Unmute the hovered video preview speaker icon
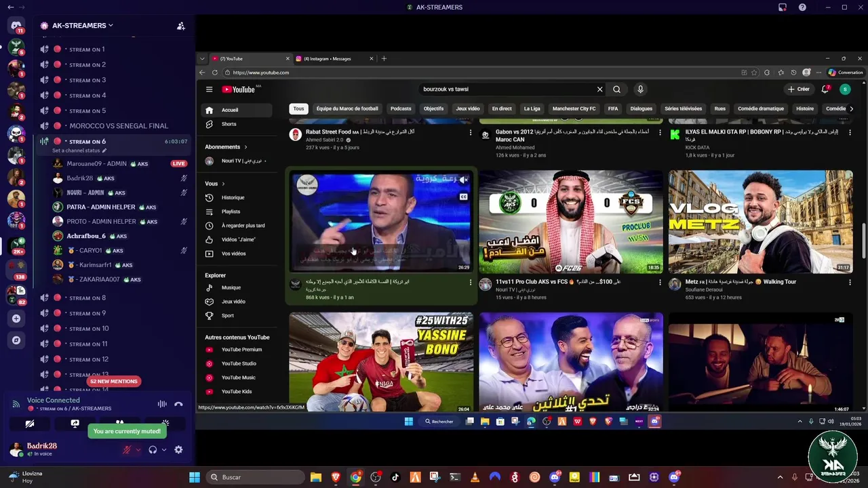Viewport: 868px width, 488px height. 463,180
